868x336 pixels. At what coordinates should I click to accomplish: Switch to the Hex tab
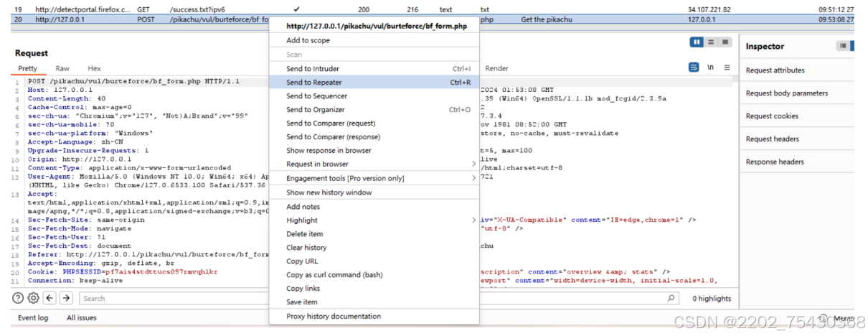(x=94, y=68)
